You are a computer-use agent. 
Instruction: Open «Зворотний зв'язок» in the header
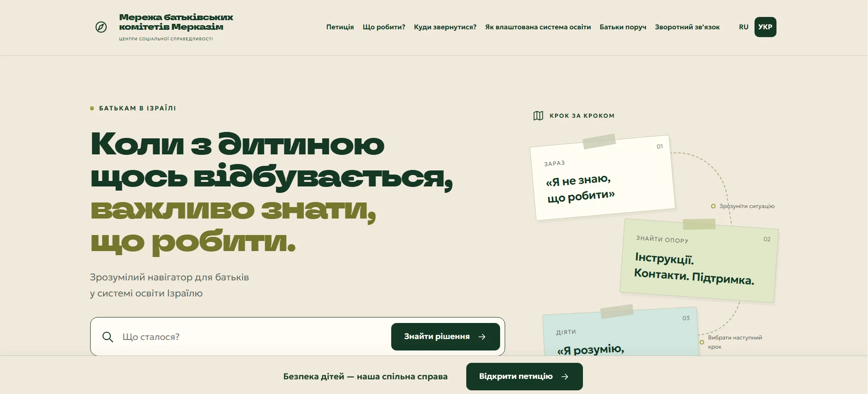[x=687, y=27]
